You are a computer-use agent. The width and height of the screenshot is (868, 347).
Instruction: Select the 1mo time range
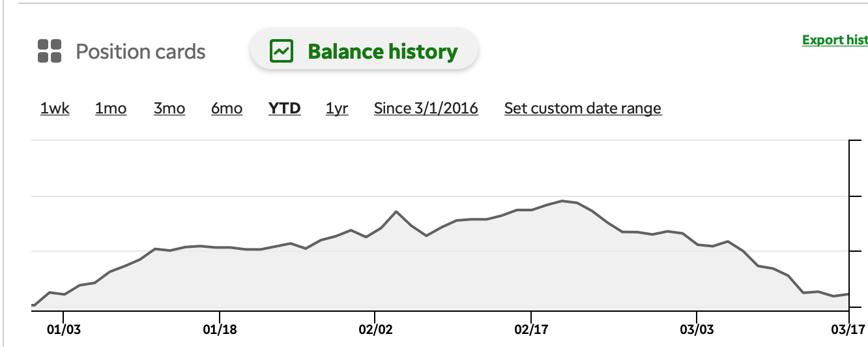point(111,108)
